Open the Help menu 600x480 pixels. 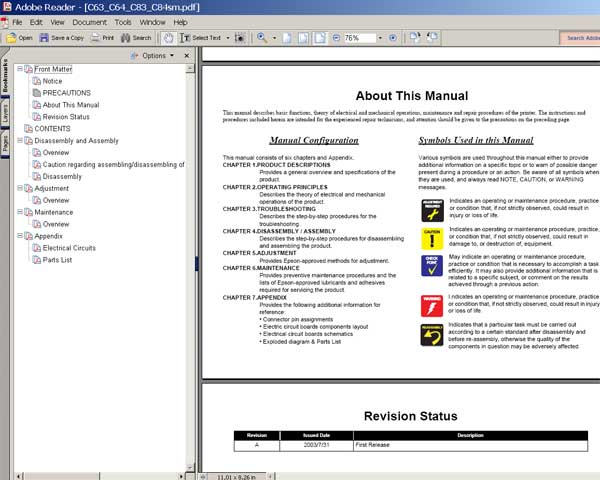pyautogui.click(x=180, y=22)
